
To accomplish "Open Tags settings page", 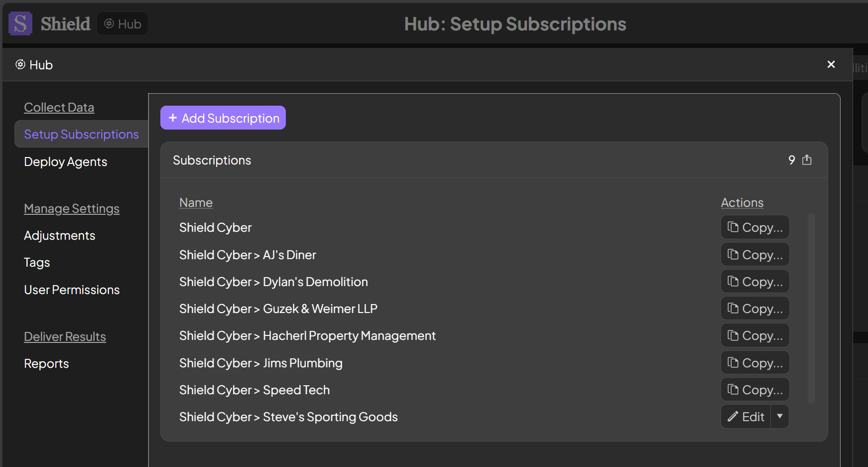I will point(37,262).
